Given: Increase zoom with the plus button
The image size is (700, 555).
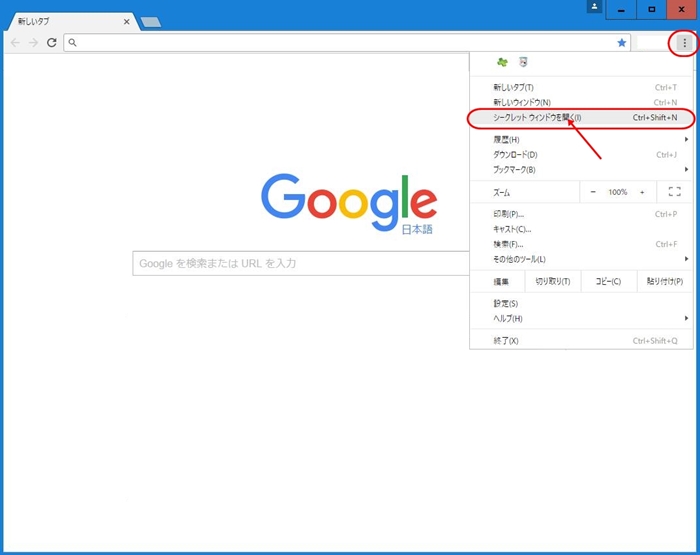Looking at the screenshot, I should tap(642, 192).
